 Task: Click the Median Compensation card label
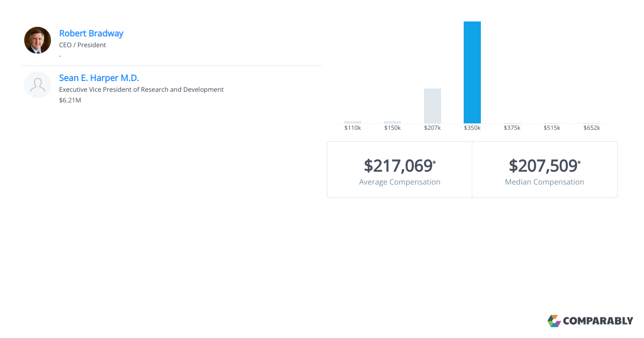click(545, 182)
